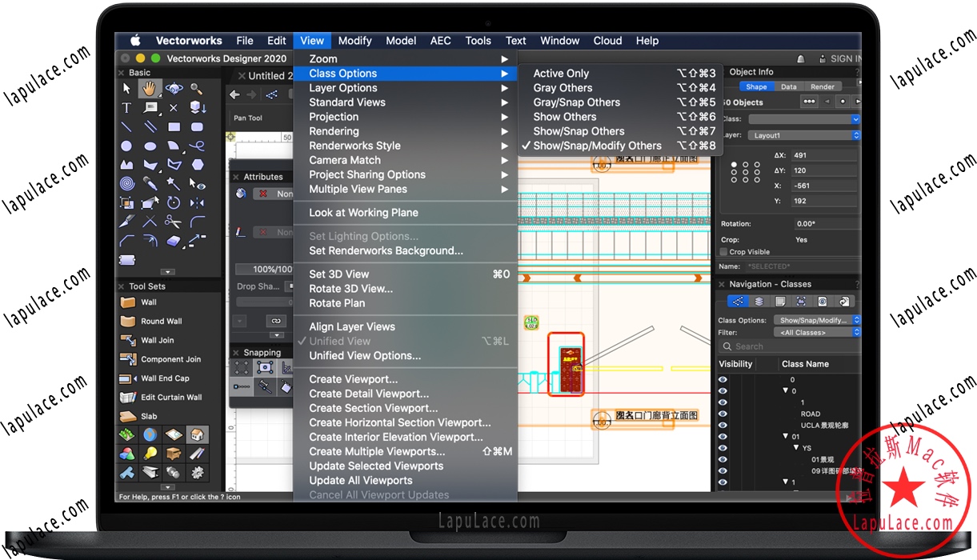
Task: Show the Classes tab icon in Navigation
Action: [x=738, y=302]
